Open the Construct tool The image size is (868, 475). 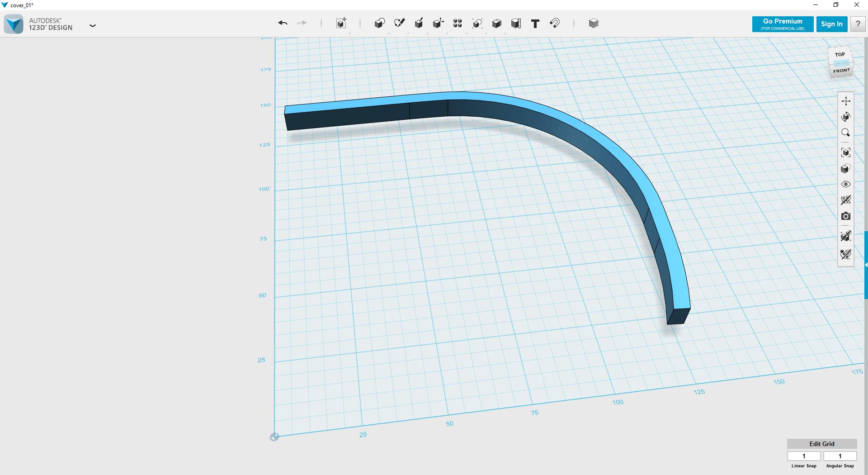[x=419, y=23]
